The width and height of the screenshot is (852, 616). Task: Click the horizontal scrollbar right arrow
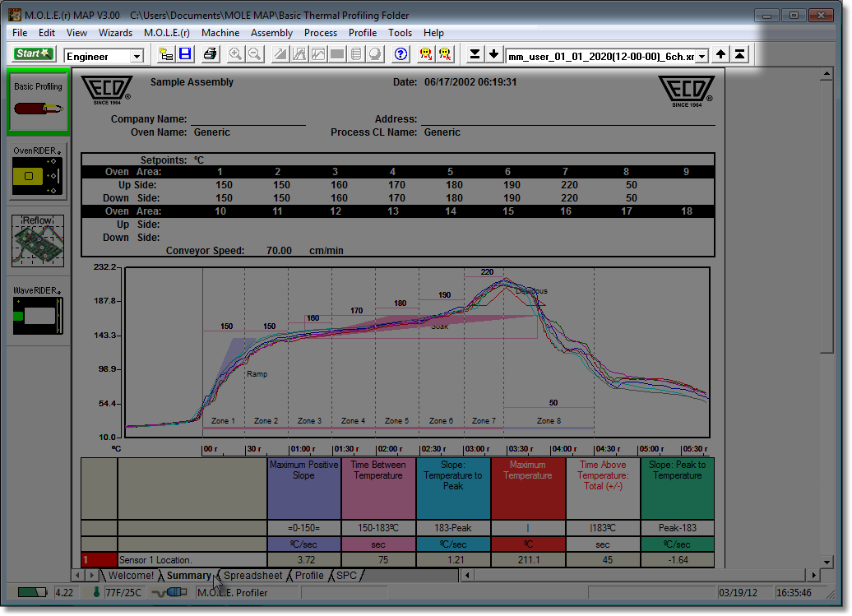pos(813,575)
